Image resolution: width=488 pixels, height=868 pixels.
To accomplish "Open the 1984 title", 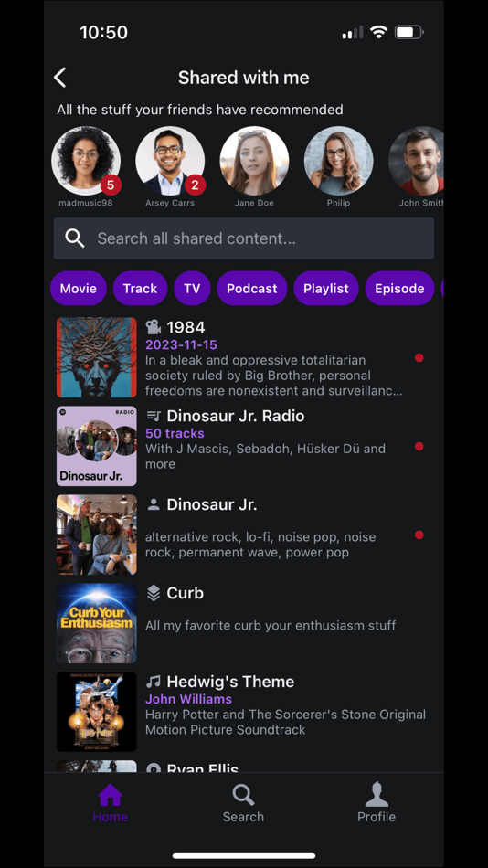I will (186, 328).
